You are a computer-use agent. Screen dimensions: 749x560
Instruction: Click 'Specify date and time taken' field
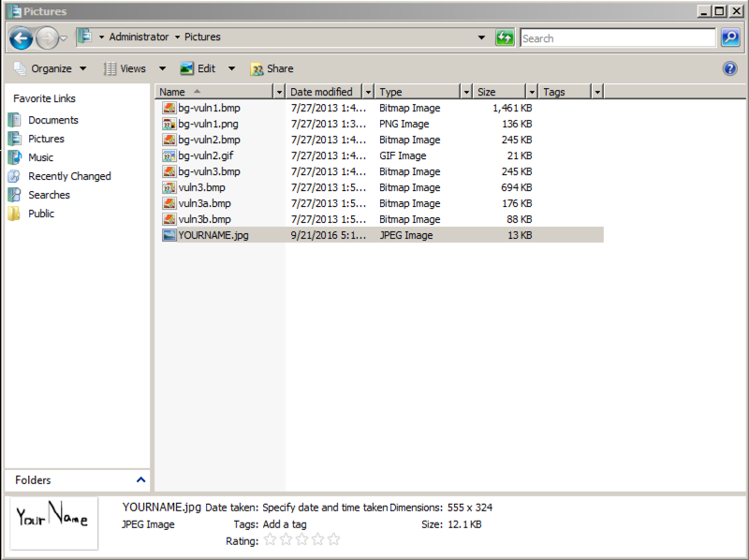pyautogui.click(x=325, y=508)
